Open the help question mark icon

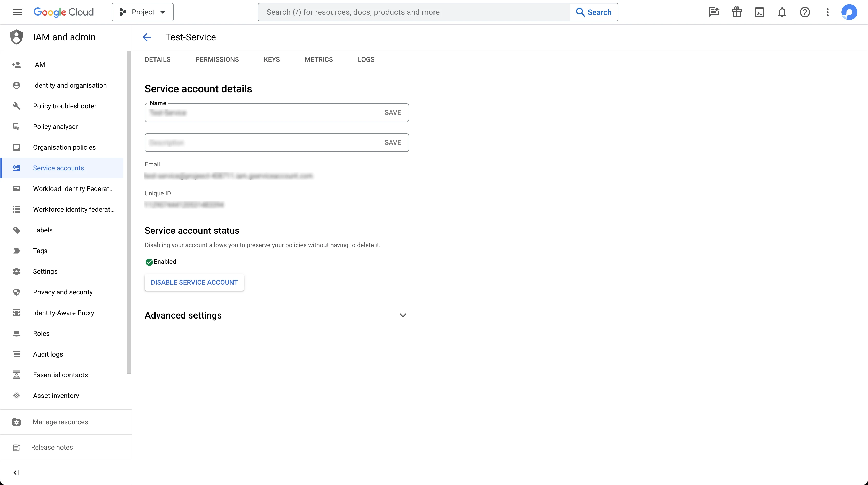point(805,12)
